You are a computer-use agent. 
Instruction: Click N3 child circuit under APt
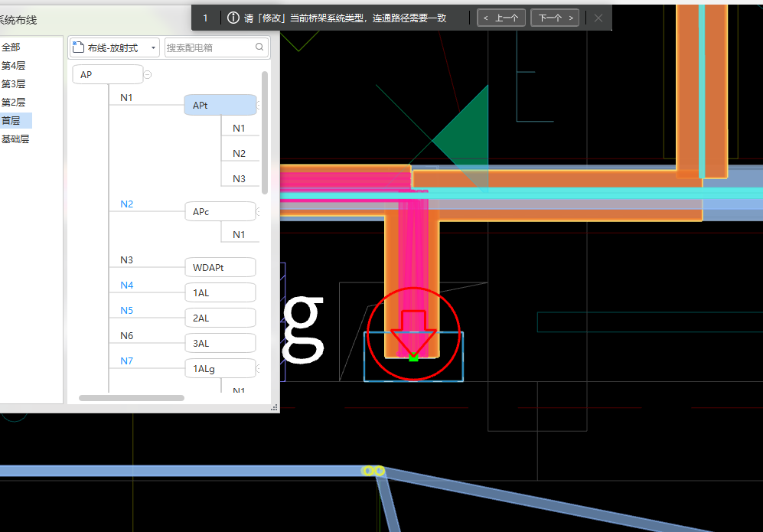click(239, 179)
